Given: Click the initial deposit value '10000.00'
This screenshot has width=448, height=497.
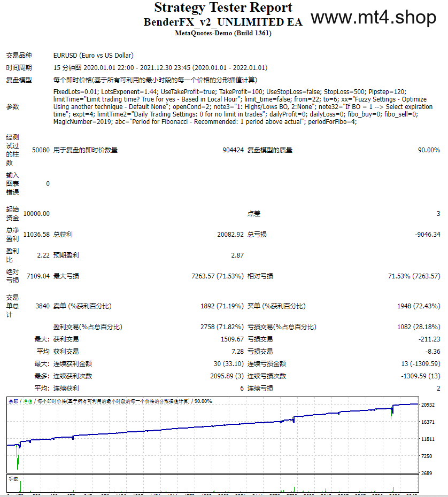Looking at the screenshot, I should point(36,214).
